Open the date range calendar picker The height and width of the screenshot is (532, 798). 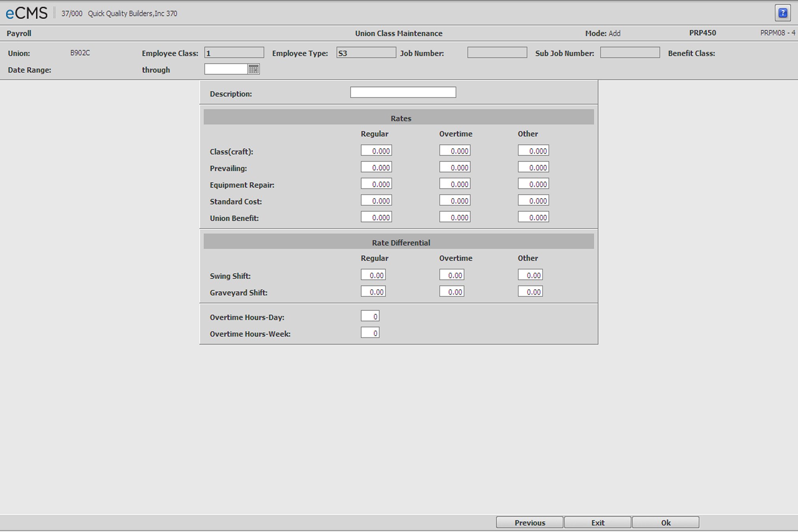coord(253,69)
